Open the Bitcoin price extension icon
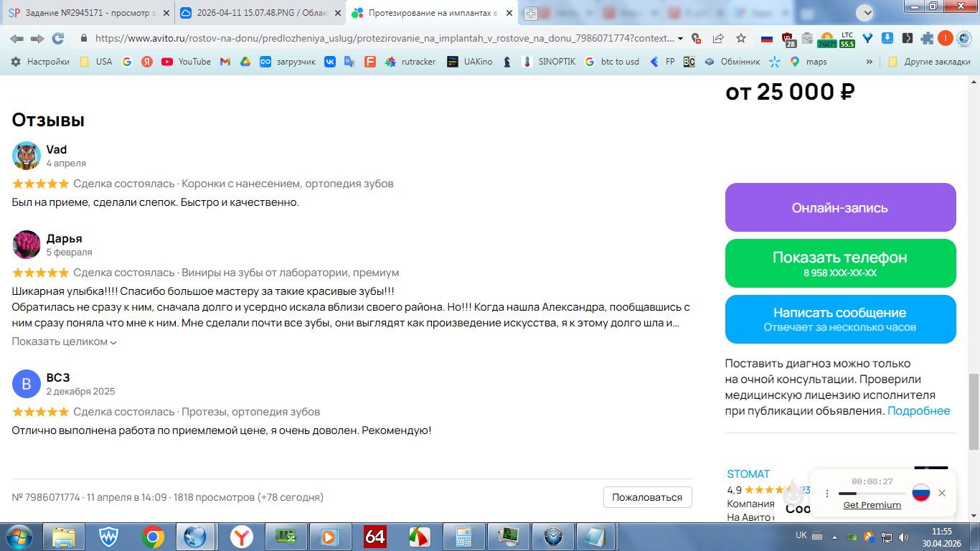The height and width of the screenshot is (551, 980). pos(826,39)
